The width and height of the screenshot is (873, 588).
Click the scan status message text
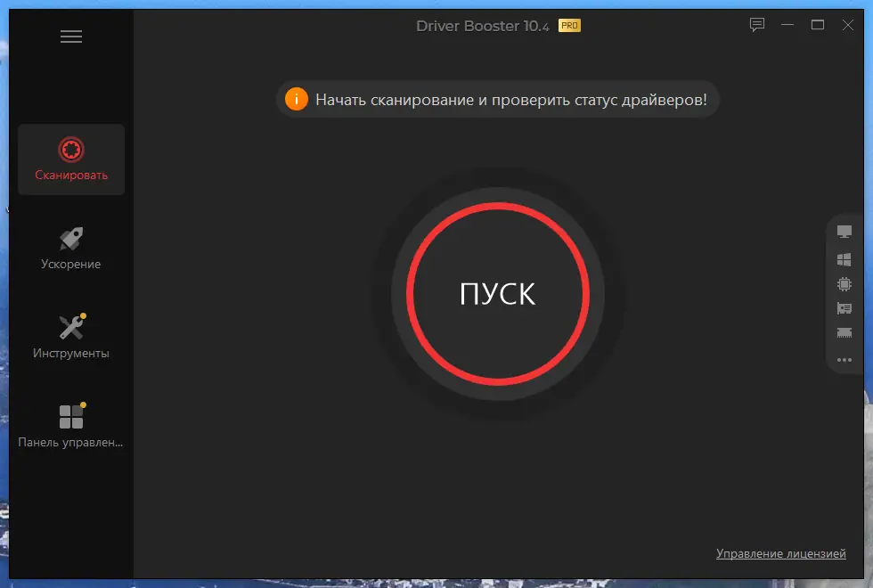(x=511, y=100)
